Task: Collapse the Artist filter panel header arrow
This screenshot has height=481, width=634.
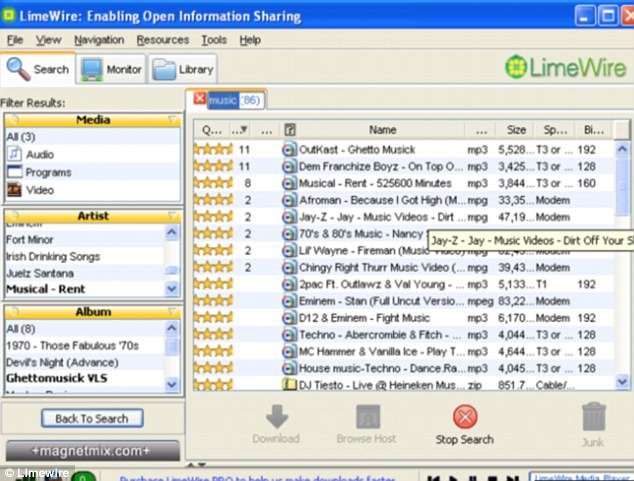Action: click(172, 216)
